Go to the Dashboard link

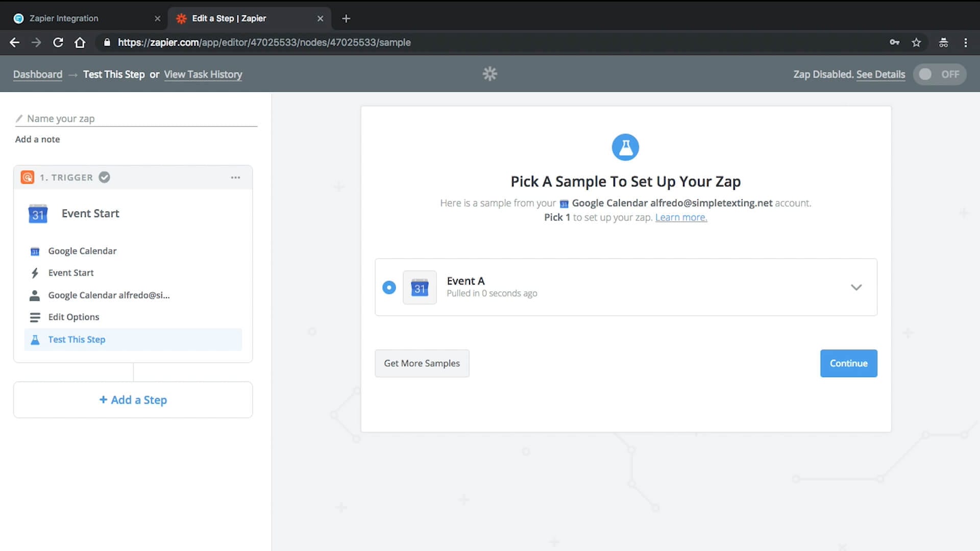coord(38,74)
